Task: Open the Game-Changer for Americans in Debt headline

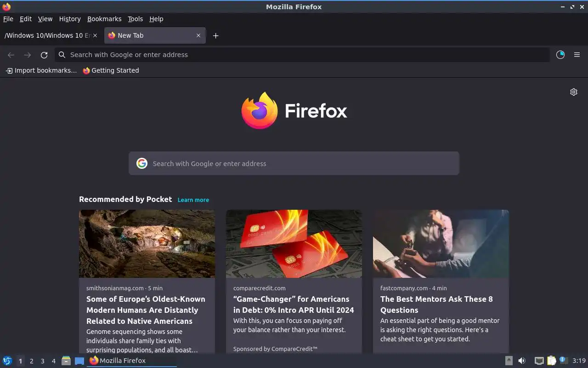Action: point(294,305)
